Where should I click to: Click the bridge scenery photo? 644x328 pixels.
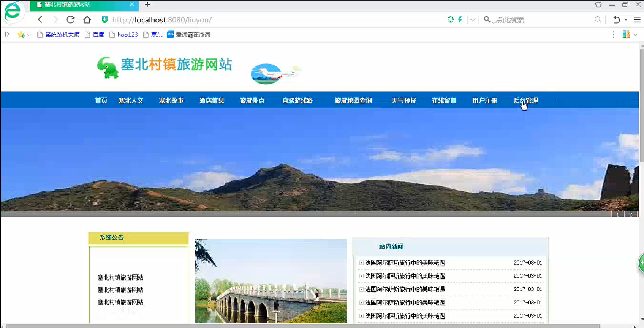(271, 281)
